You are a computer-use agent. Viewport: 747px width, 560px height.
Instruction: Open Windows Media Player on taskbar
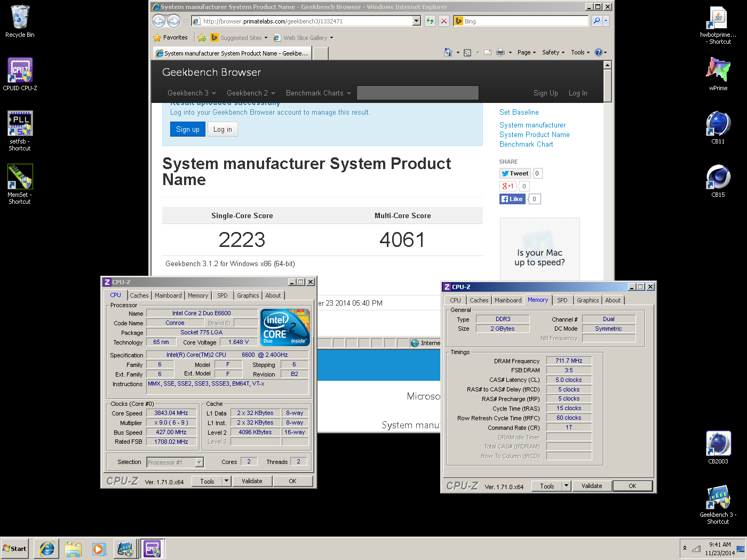(99, 549)
